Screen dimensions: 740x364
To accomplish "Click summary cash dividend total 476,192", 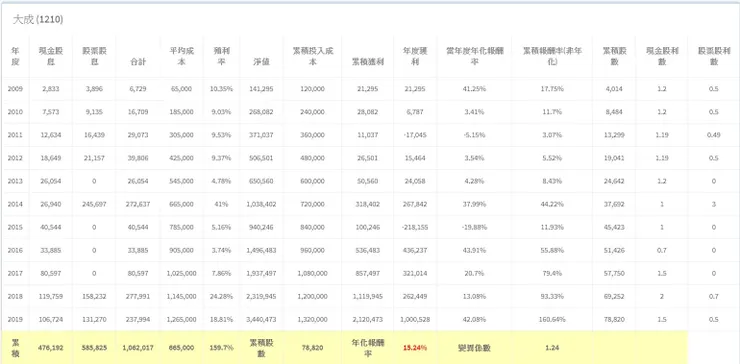I will coord(50,347).
